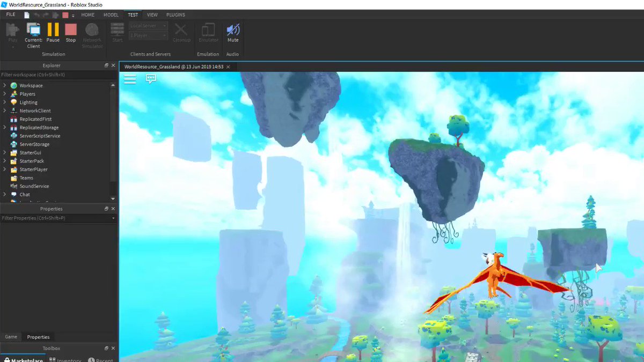
Task: Switch to the Game bottom tab
Action: point(11,337)
